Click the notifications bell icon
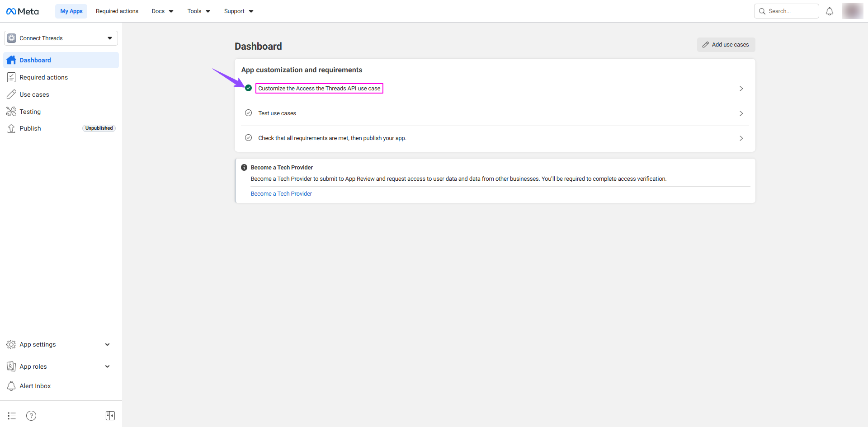868x427 pixels. (830, 11)
